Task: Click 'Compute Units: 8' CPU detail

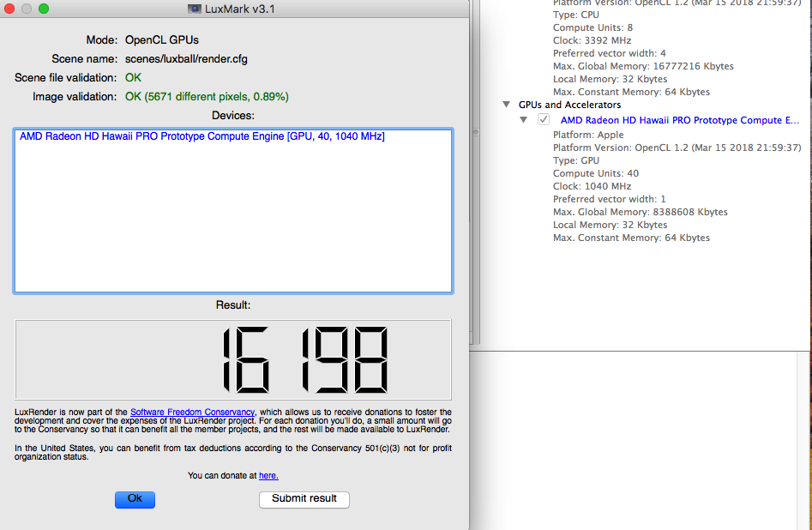Action: (x=592, y=27)
